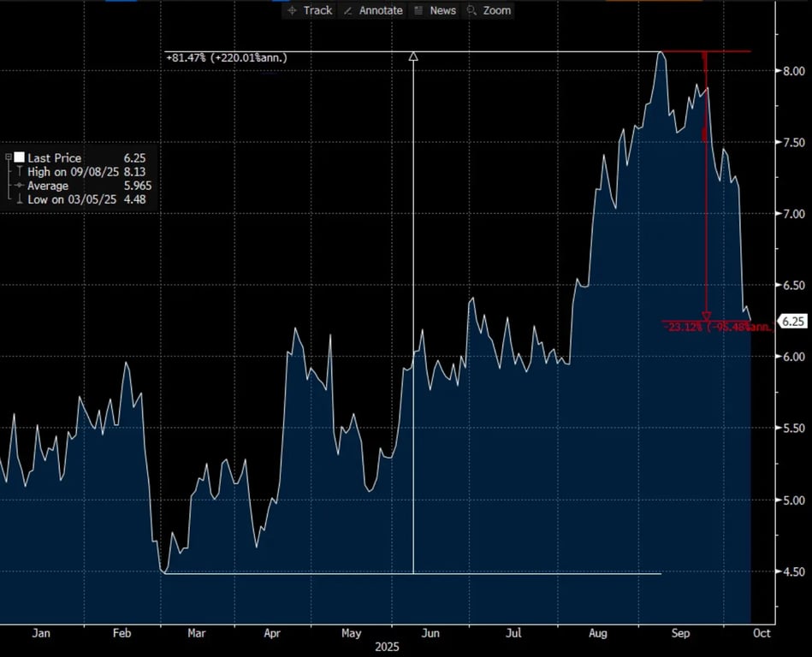
Task: Open the Annotate pencil tool
Action: pyautogui.click(x=372, y=10)
